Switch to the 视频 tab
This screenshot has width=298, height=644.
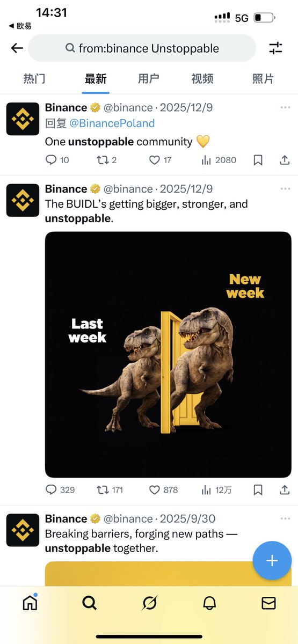tap(202, 79)
